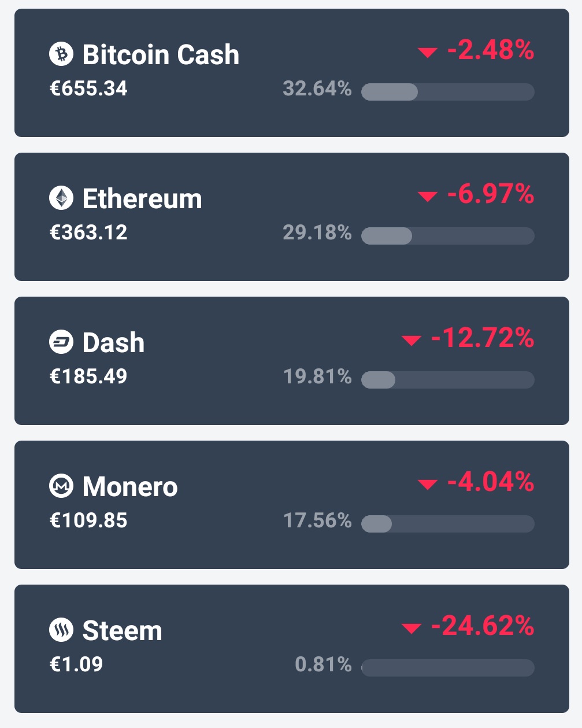Click the Ethereum diamond logo icon

(x=61, y=198)
